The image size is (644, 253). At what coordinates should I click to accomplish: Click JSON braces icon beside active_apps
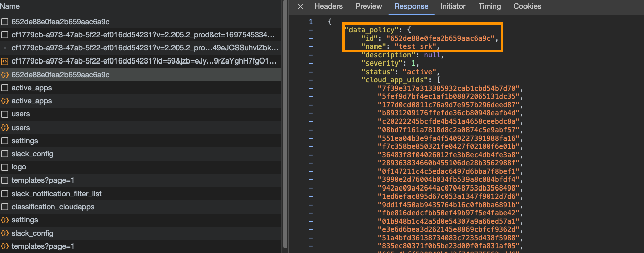(5, 101)
